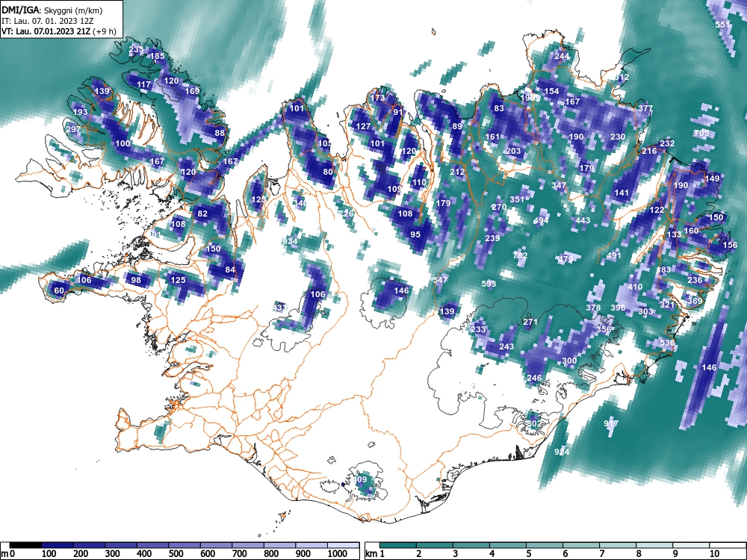The height and width of the screenshot is (560, 747).
Task: Select the visibility value '127'
Action: 363,126
